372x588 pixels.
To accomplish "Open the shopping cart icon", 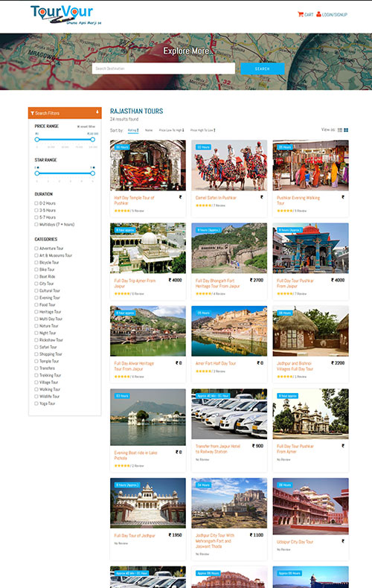I will 301,14.
